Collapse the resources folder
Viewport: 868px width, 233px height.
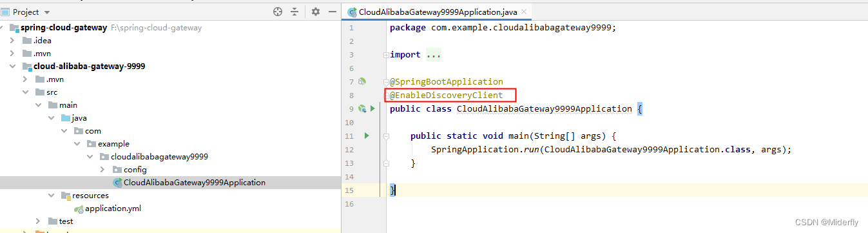click(51, 196)
